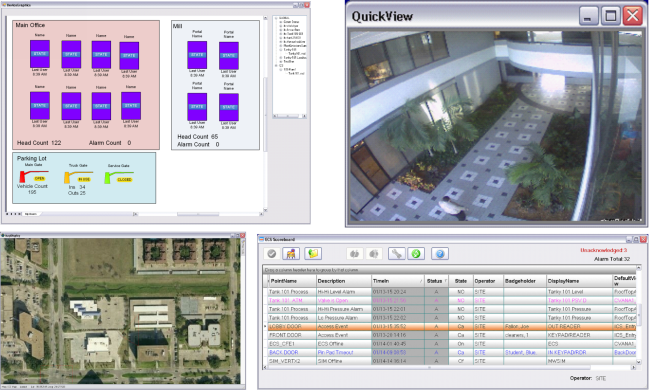Select the highlighted LOBBY DOOR alarm row
Viewport: 650px width, 392px height.
(451, 327)
